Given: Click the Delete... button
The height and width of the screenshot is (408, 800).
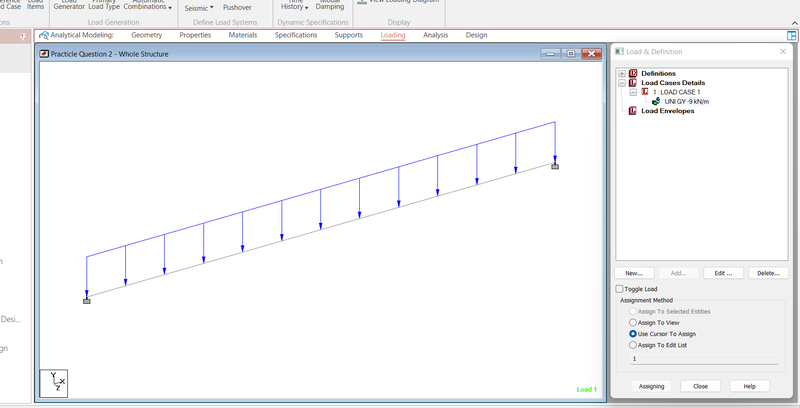Looking at the screenshot, I should (x=768, y=273).
